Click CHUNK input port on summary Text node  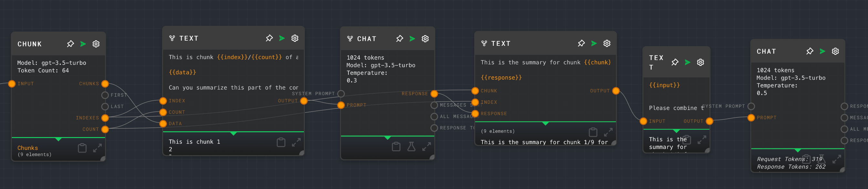tap(475, 91)
